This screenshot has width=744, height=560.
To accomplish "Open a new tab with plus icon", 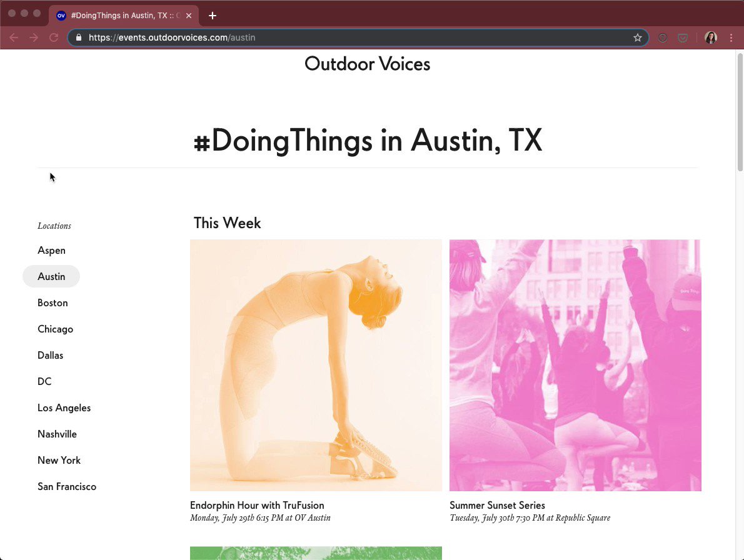I will pos(213,16).
